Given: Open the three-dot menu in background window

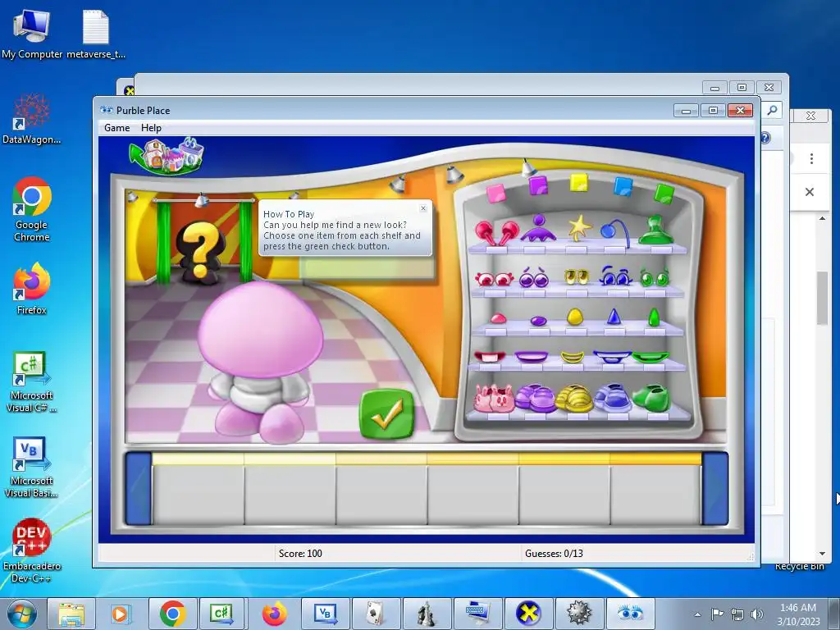Looking at the screenshot, I should [x=811, y=158].
